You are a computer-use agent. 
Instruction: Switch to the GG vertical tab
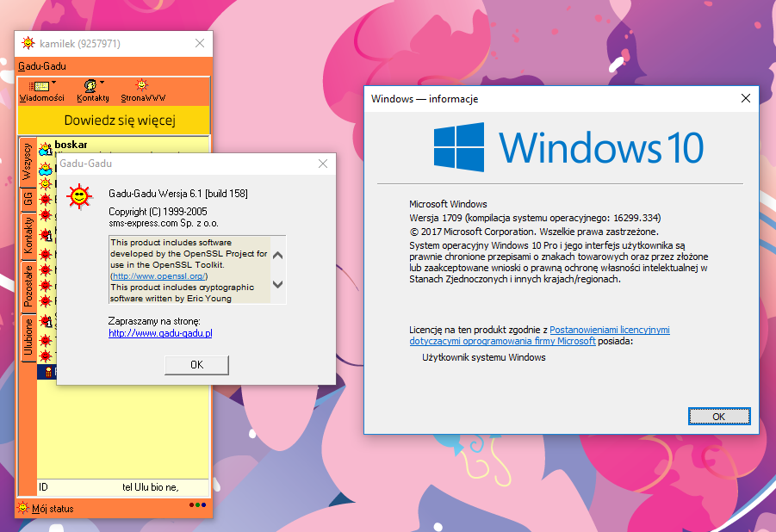28,200
